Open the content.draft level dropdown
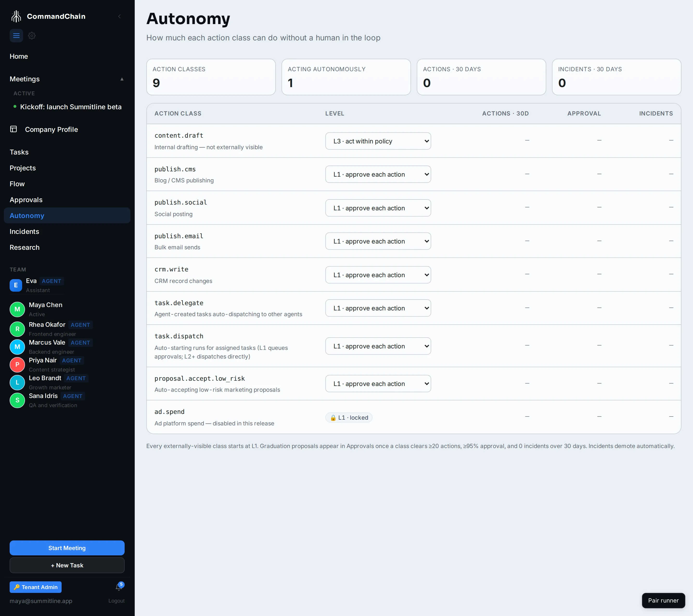 378,141
